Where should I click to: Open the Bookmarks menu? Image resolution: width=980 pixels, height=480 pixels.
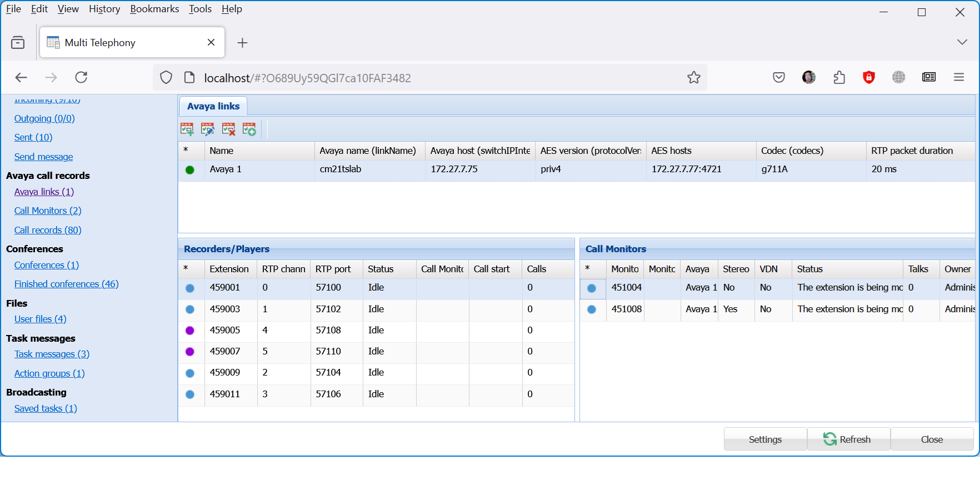[x=154, y=9]
